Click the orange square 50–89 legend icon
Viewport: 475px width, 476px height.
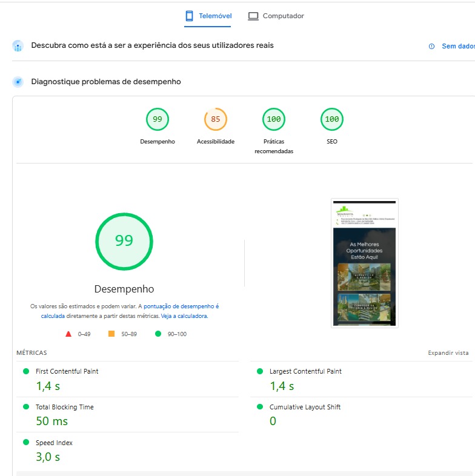coord(111,334)
